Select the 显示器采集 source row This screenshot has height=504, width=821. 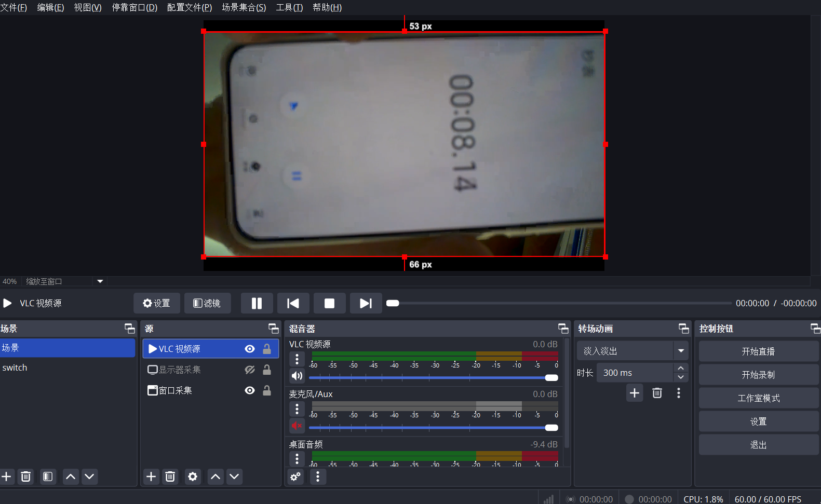[211, 370]
